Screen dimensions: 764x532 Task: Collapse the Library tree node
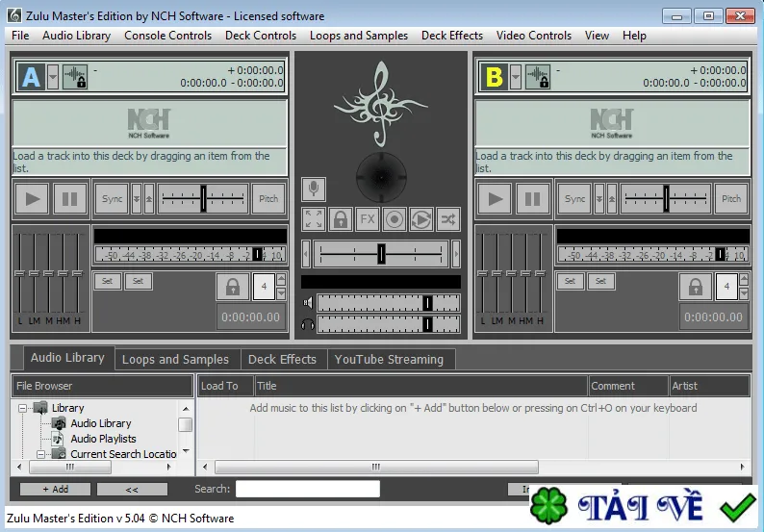[x=22, y=408]
